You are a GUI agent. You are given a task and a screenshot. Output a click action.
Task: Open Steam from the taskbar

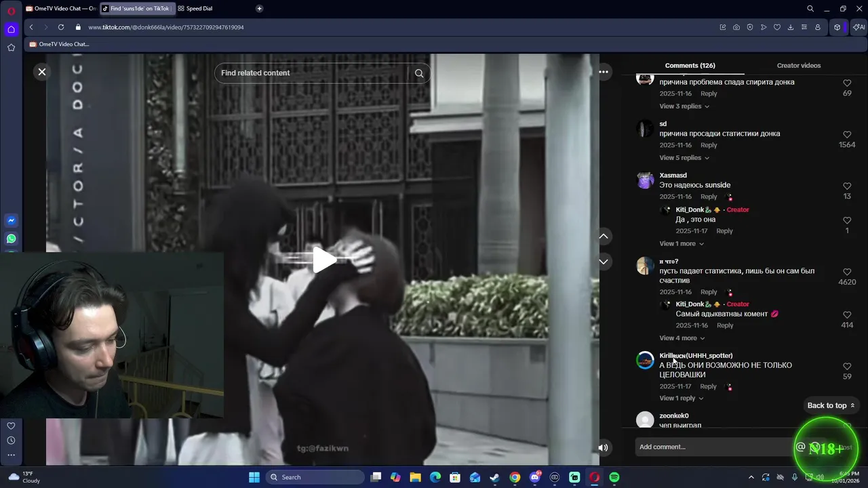(494, 477)
